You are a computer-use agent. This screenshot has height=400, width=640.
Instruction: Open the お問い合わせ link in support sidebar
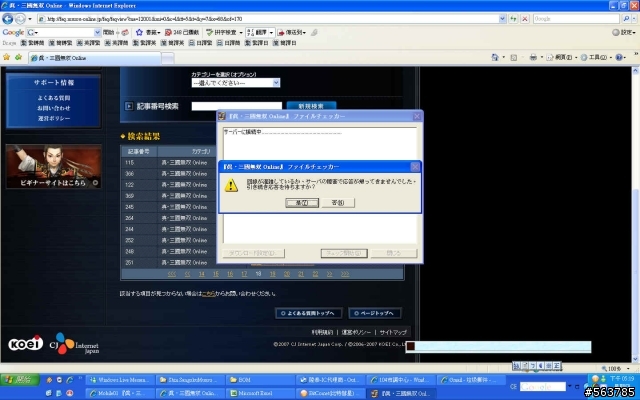(53, 108)
